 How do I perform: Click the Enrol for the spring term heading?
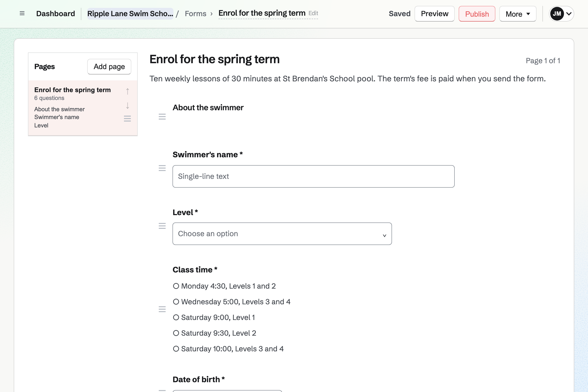215,59
